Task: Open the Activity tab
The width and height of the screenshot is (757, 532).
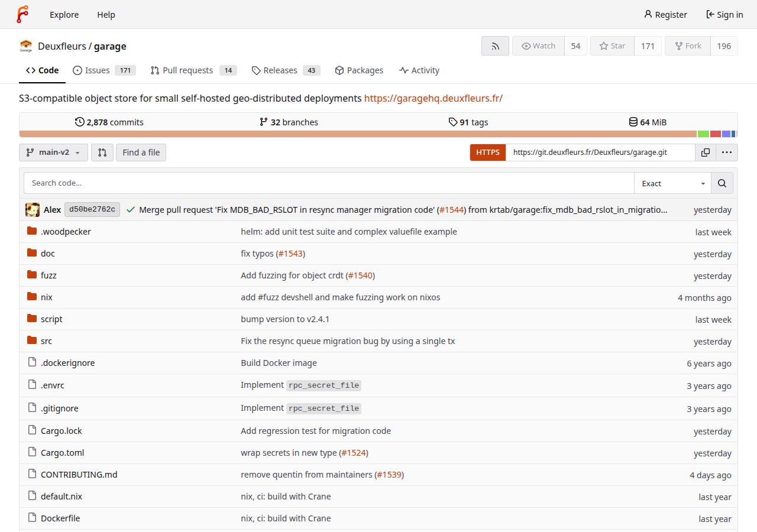Action: [x=419, y=70]
